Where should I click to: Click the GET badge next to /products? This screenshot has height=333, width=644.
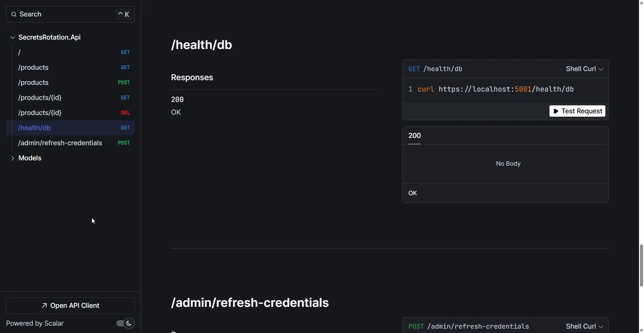125,67
